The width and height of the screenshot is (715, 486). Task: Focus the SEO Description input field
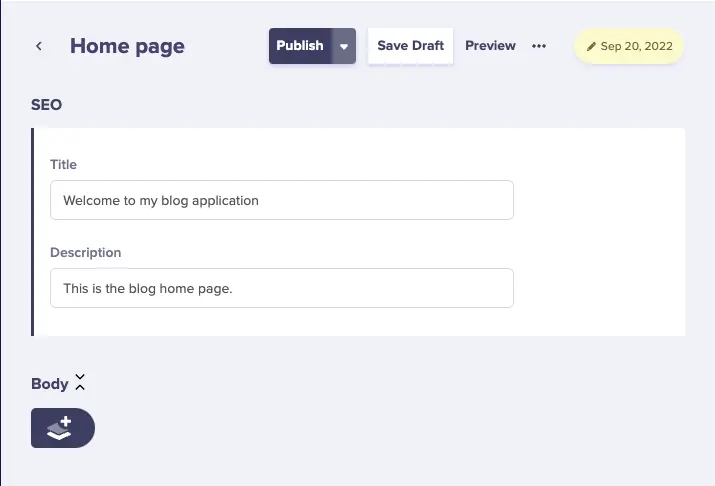tap(281, 288)
